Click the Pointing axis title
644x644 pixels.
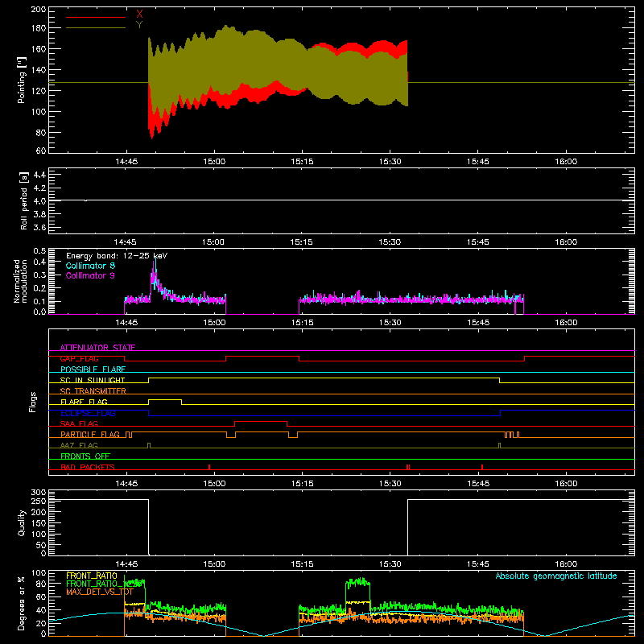22,80
